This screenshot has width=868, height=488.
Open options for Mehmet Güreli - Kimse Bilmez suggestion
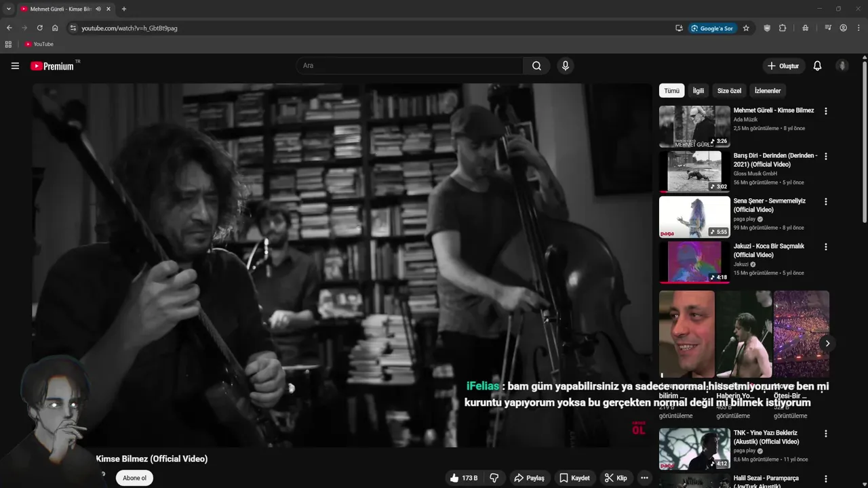click(825, 111)
